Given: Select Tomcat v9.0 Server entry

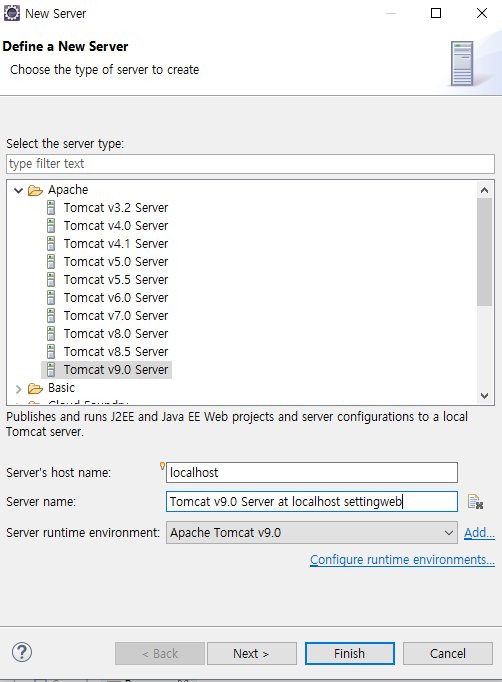Looking at the screenshot, I should [116, 370].
